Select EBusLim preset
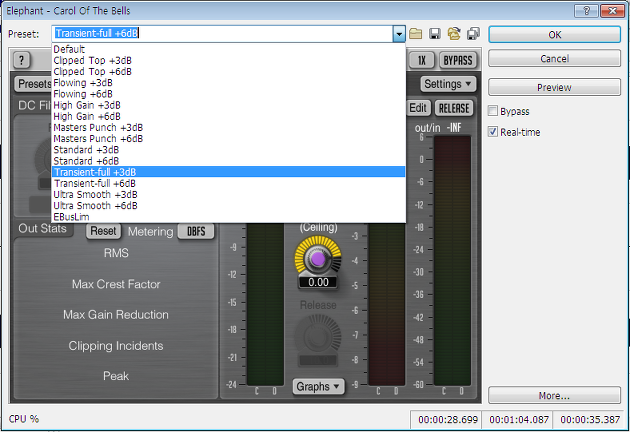Screen dimensions: 630x432 coord(229,217)
